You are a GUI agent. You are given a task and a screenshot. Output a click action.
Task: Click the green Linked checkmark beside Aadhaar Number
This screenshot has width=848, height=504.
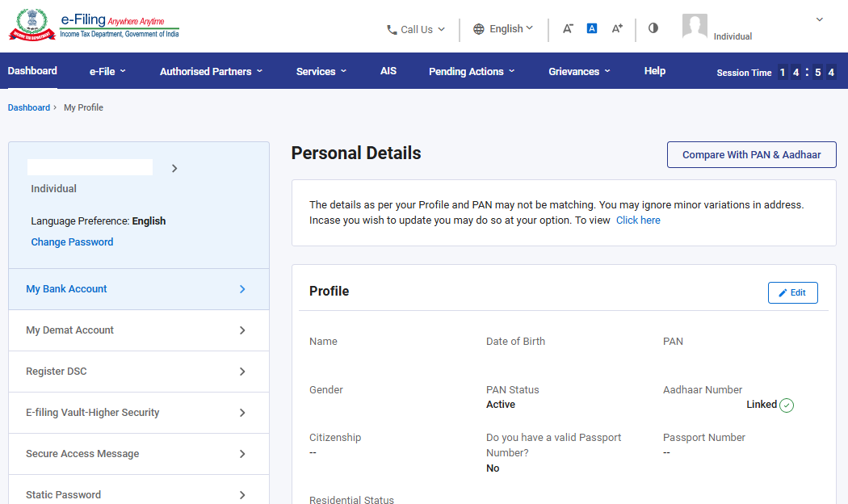point(787,405)
